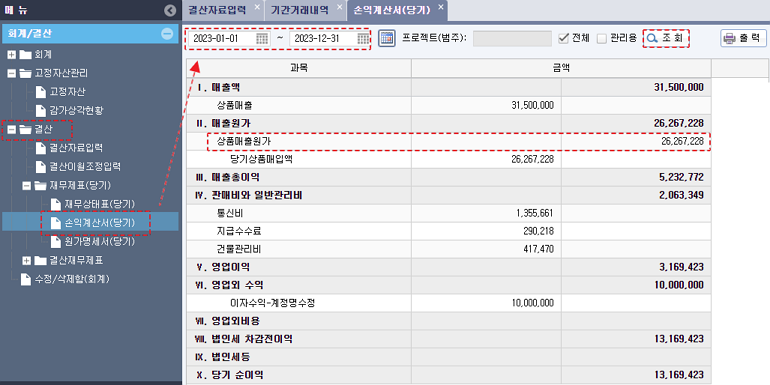
Task: Select the 통신비 row
Action: (449, 213)
